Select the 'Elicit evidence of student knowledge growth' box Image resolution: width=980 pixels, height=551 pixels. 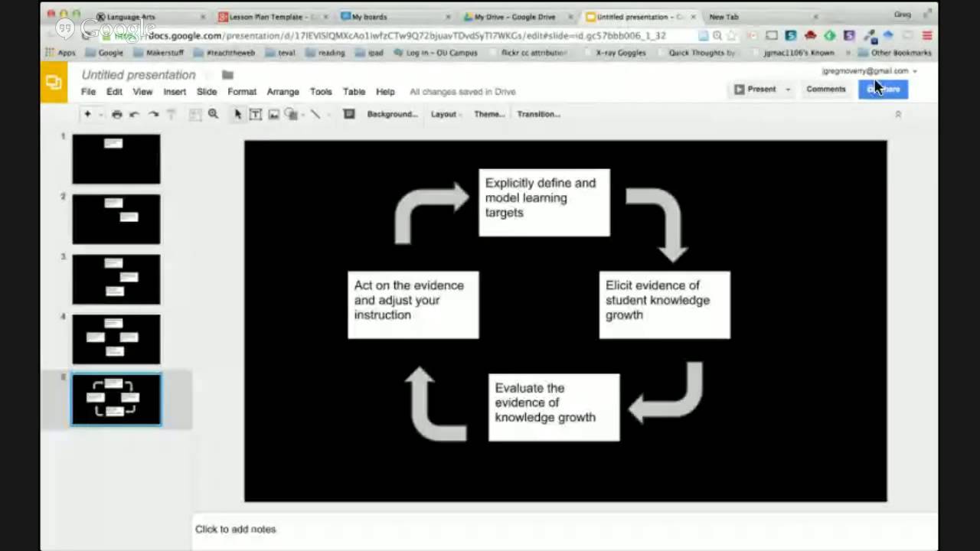pos(665,305)
